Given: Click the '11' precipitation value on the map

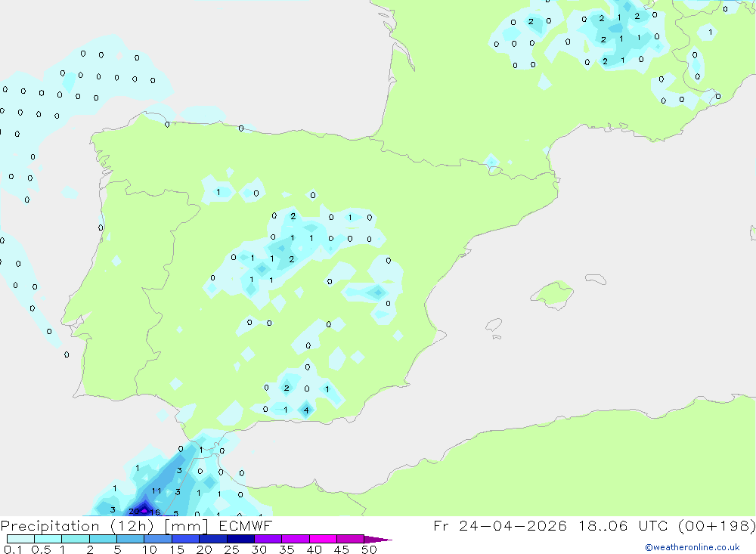Looking at the screenshot, I should click(x=156, y=491).
